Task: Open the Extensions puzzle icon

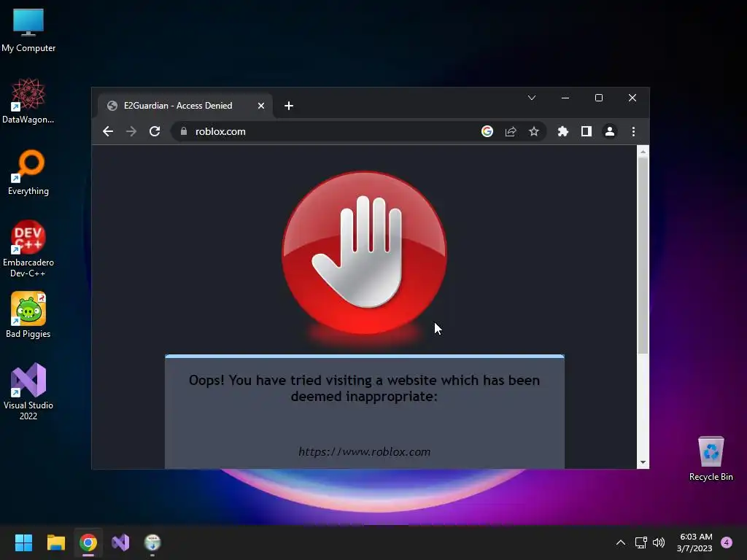Action: pos(563,131)
